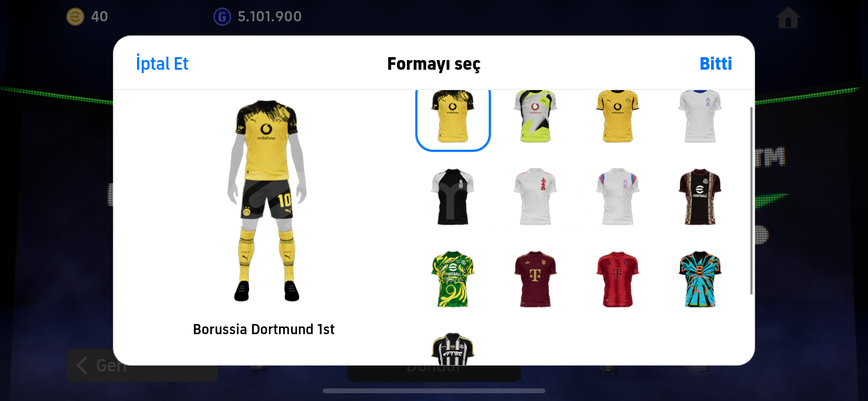868x401 pixels.
Task: Select the white jersey with blue collar
Action: 700,116
